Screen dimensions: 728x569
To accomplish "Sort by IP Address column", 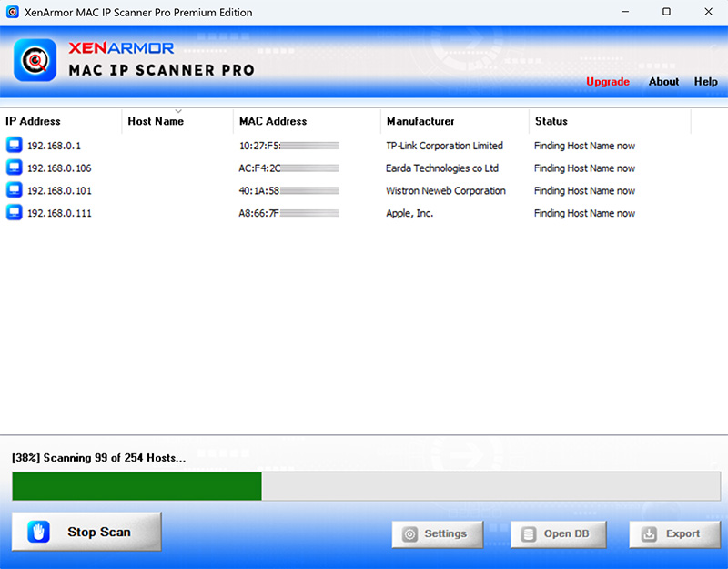I will coord(61,121).
